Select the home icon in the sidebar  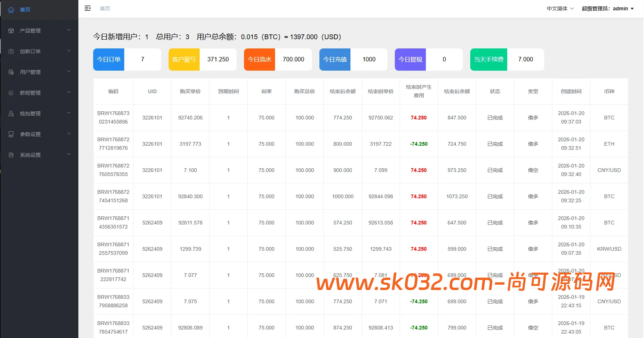point(11,10)
